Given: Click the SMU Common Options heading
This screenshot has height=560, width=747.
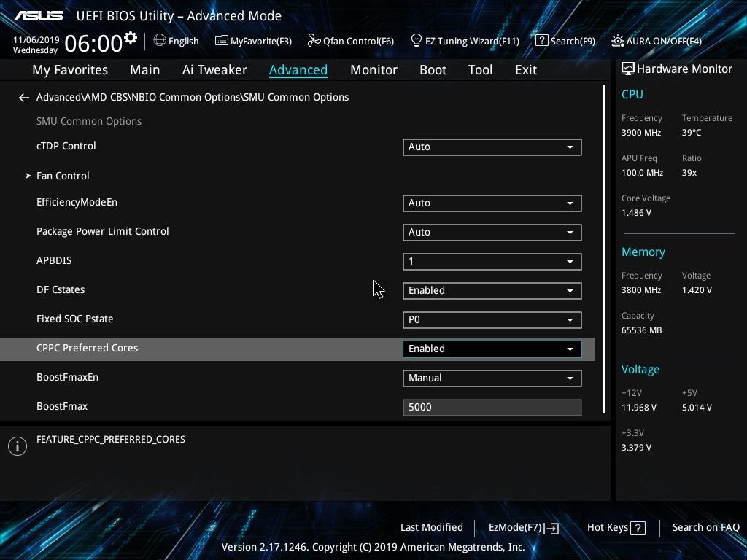Looking at the screenshot, I should coord(89,122).
